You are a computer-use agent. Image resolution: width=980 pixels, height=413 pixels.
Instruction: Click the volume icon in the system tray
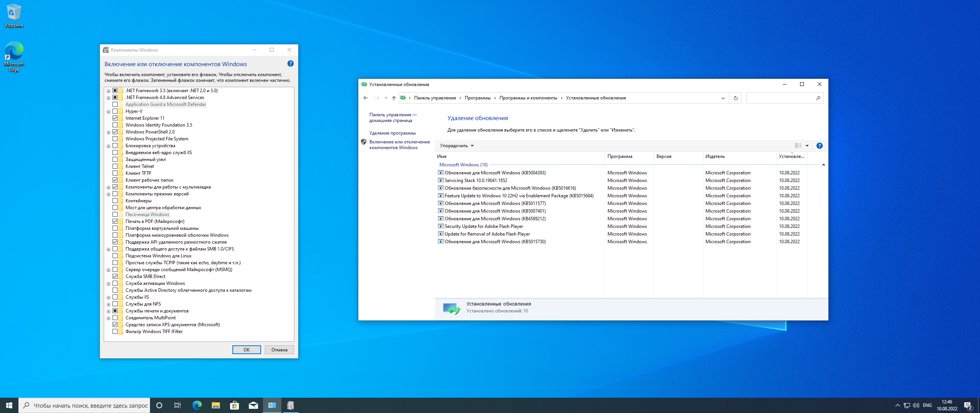(x=916, y=405)
